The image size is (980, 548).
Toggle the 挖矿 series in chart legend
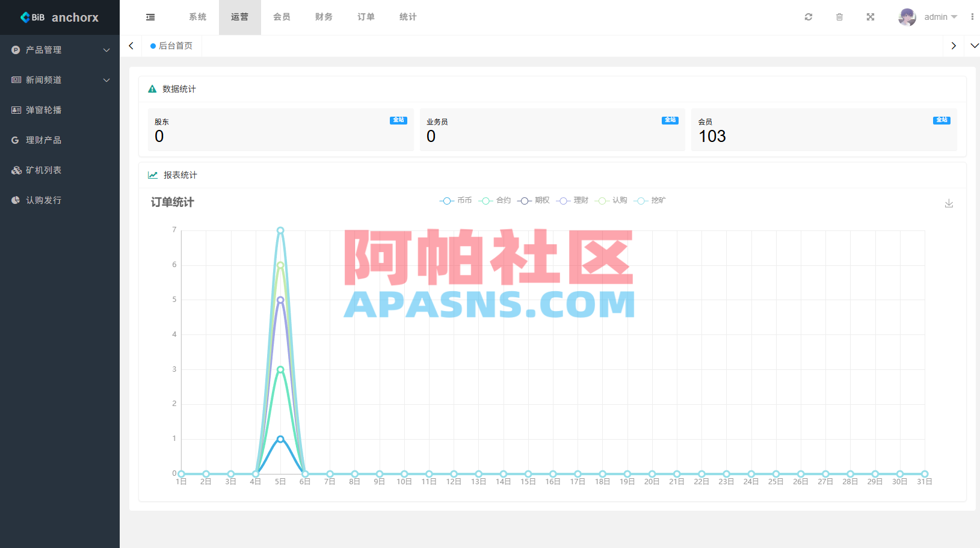click(x=650, y=200)
